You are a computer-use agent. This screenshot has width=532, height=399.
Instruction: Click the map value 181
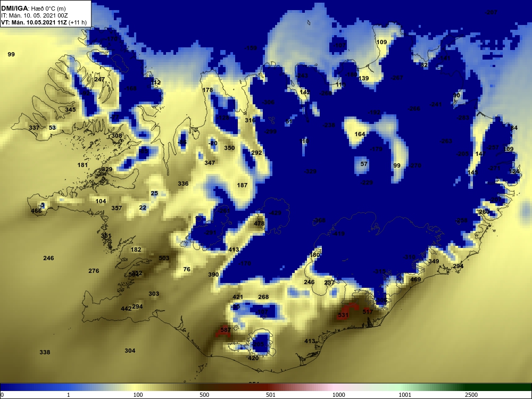(82, 165)
